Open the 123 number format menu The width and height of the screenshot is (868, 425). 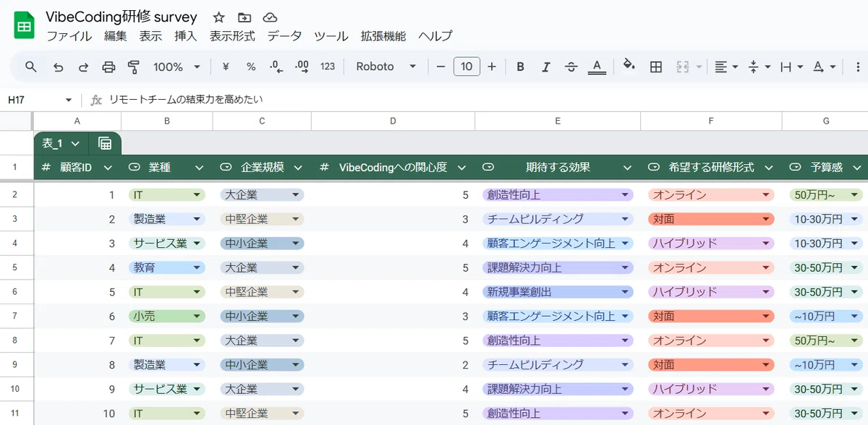tap(328, 66)
